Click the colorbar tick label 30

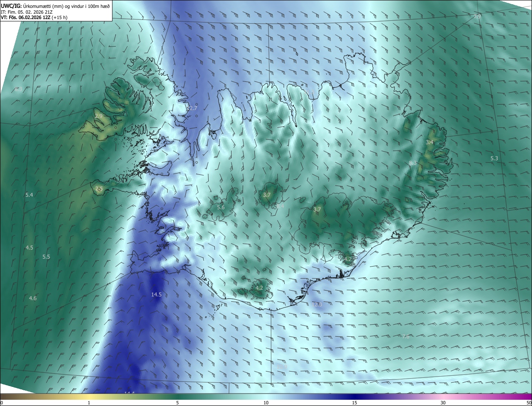click(x=443, y=403)
